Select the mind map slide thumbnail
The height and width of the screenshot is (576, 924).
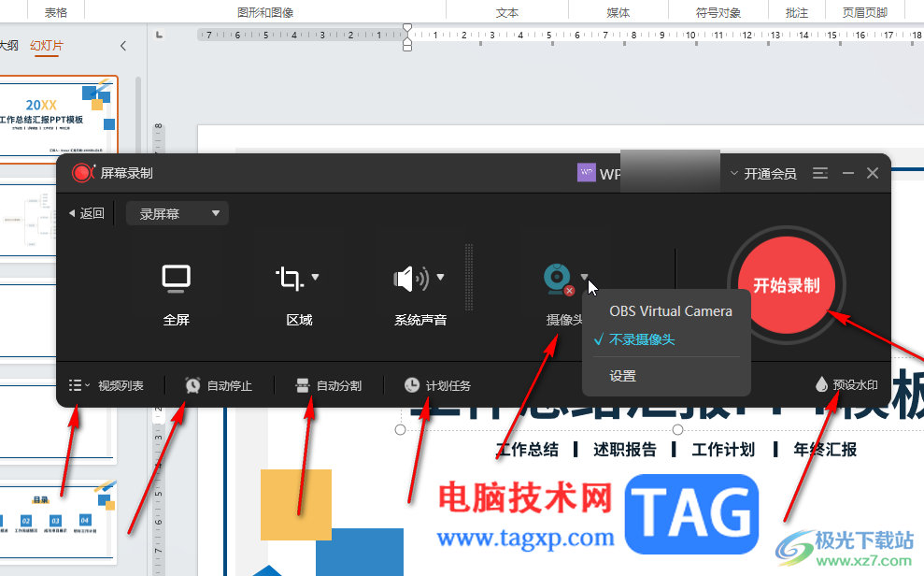(x=28, y=220)
